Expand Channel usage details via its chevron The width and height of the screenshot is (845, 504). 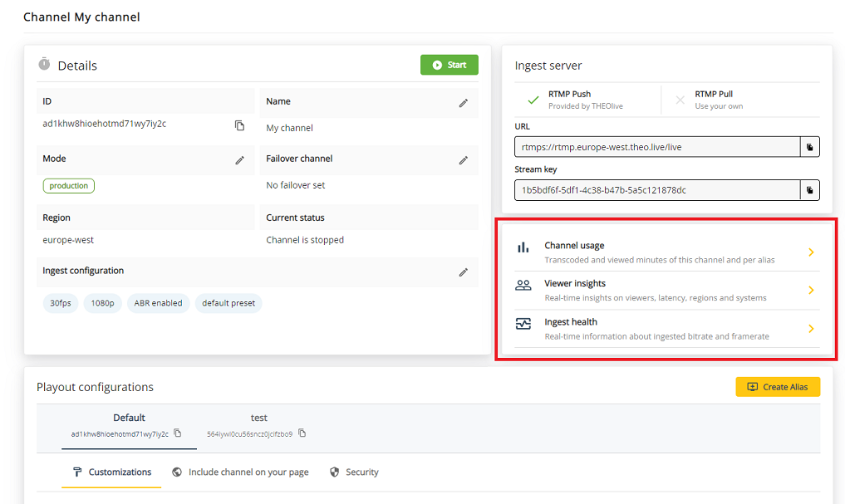811,251
